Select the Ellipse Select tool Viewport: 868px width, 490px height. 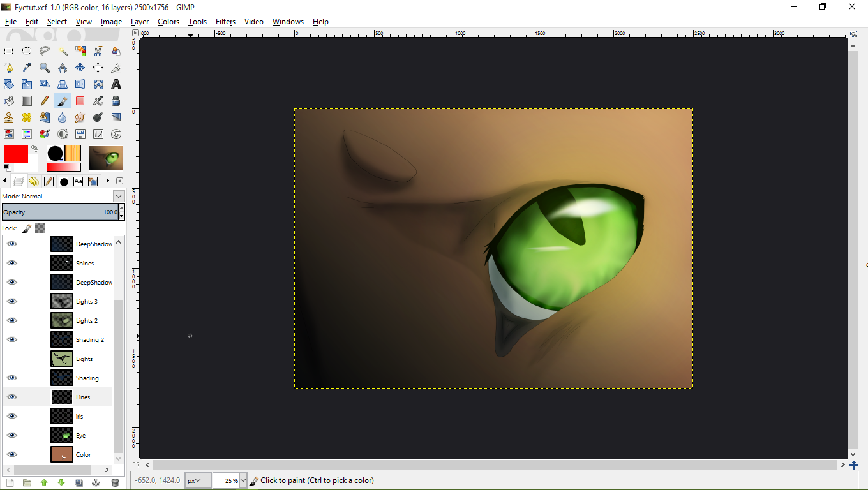click(27, 51)
